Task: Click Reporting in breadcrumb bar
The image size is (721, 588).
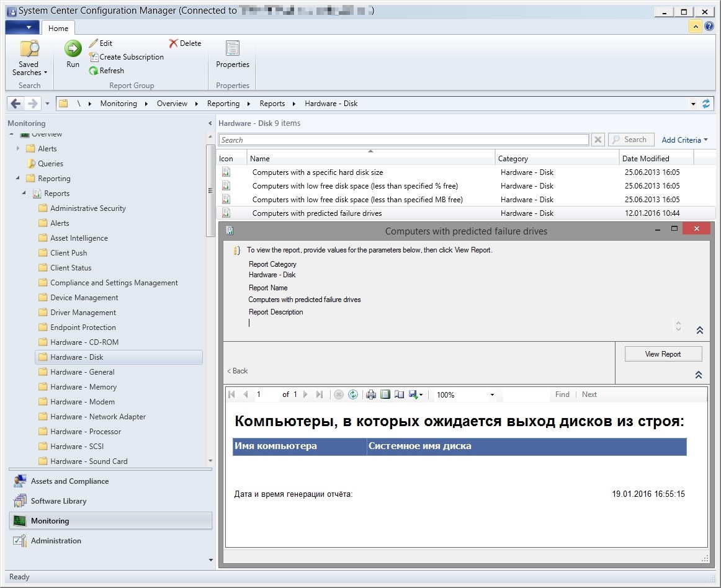Action: (x=223, y=104)
